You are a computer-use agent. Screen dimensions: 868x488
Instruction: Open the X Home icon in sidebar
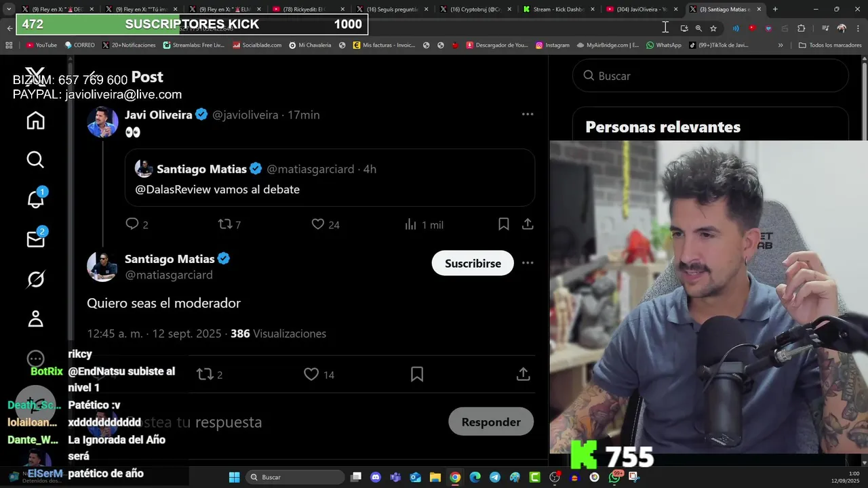pyautogui.click(x=35, y=121)
